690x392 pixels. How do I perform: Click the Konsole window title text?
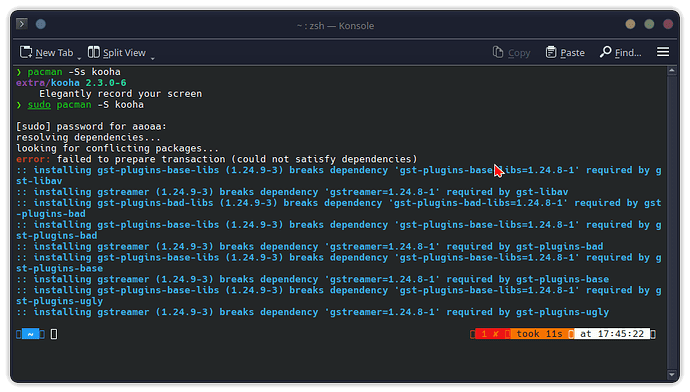[x=335, y=26]
